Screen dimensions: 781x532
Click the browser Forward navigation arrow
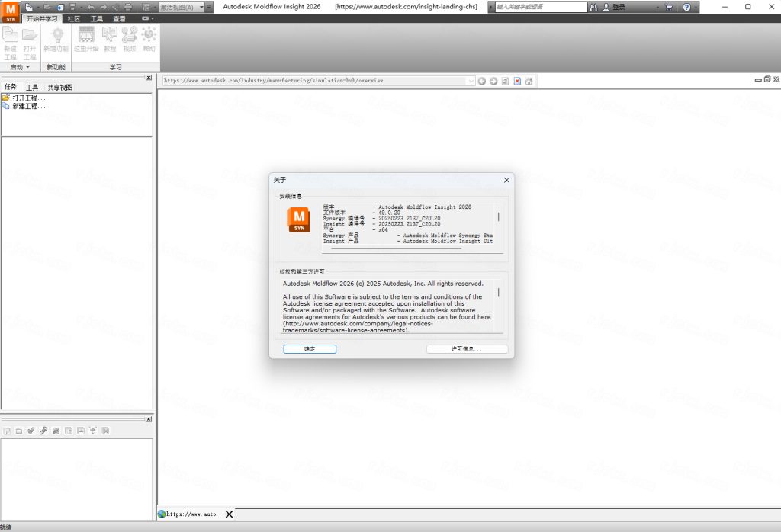493,81
